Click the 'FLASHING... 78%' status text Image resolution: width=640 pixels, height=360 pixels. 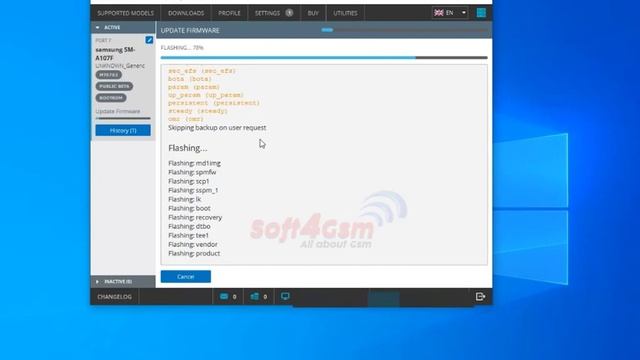click(182, 48)
